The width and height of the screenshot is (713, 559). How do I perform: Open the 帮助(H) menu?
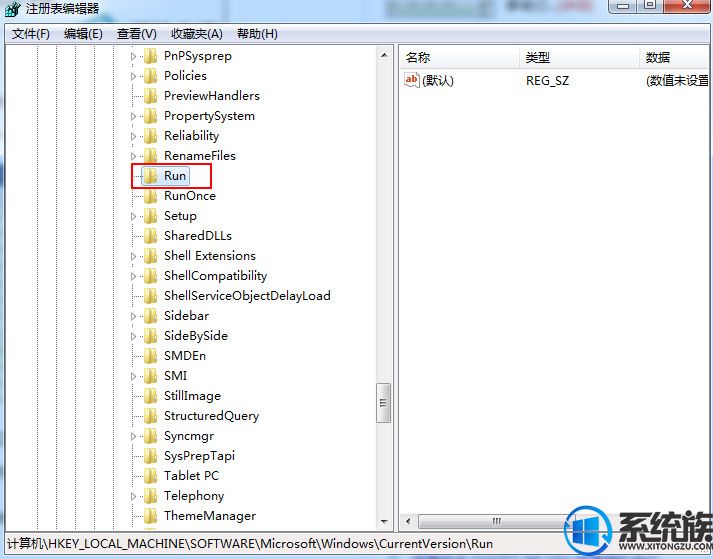257,34
